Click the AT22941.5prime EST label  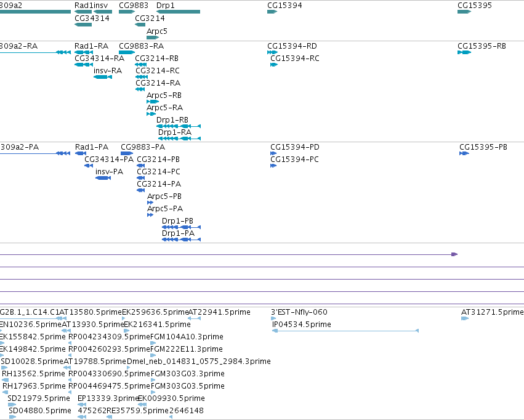219,312
